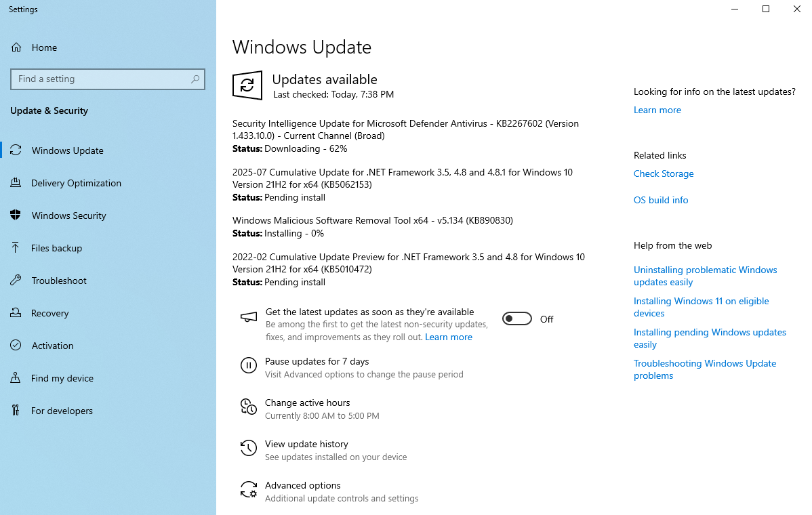
Task: Close the Settings window
Action: [797, 9]
